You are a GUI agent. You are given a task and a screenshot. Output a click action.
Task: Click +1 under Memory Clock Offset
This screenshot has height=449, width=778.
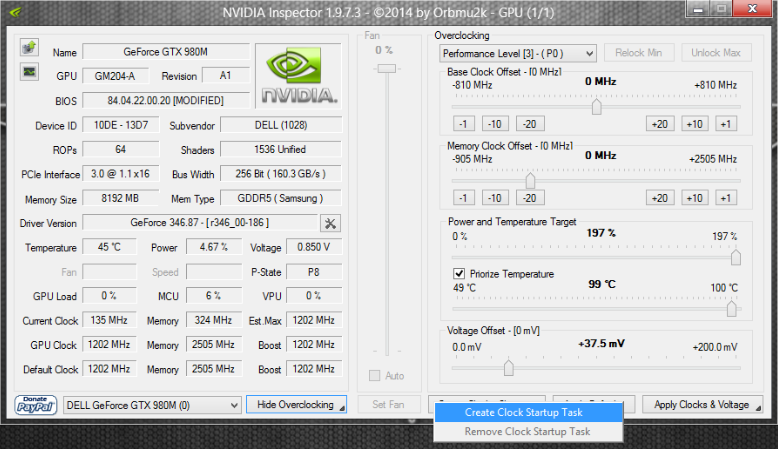tap(726, 198)
